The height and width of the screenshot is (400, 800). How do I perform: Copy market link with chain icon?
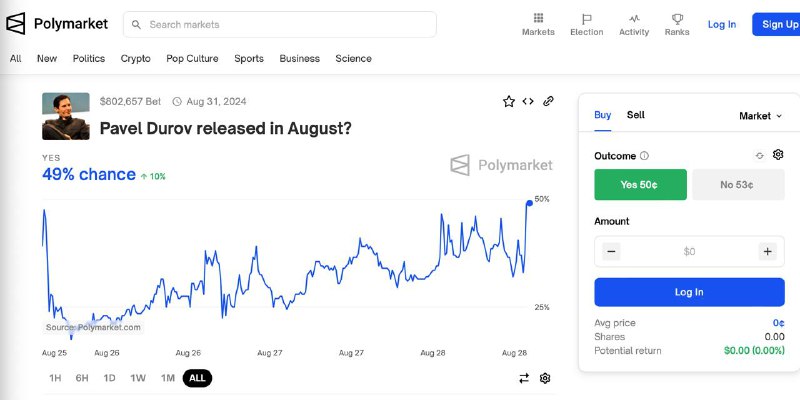tap(548, 101)
